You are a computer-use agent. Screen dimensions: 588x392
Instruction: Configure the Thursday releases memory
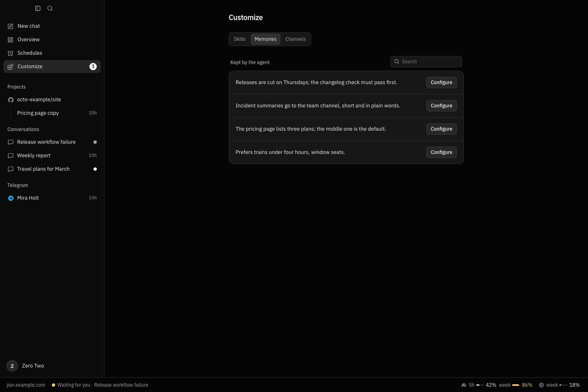click(441, 82)
